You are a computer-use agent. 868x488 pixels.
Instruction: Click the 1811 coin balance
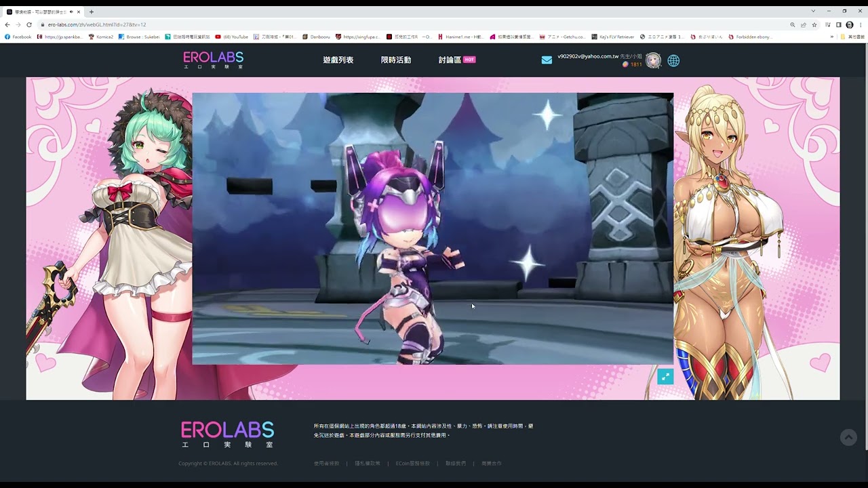click(x=632, y=64)
